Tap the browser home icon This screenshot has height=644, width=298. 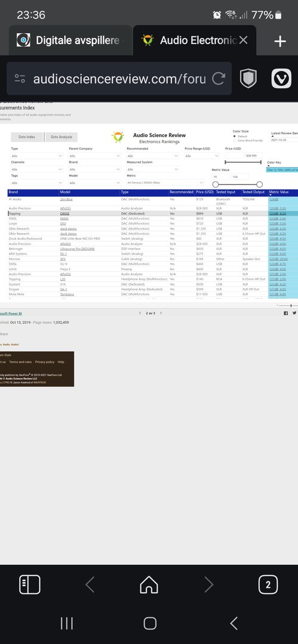tap(149, 584)
